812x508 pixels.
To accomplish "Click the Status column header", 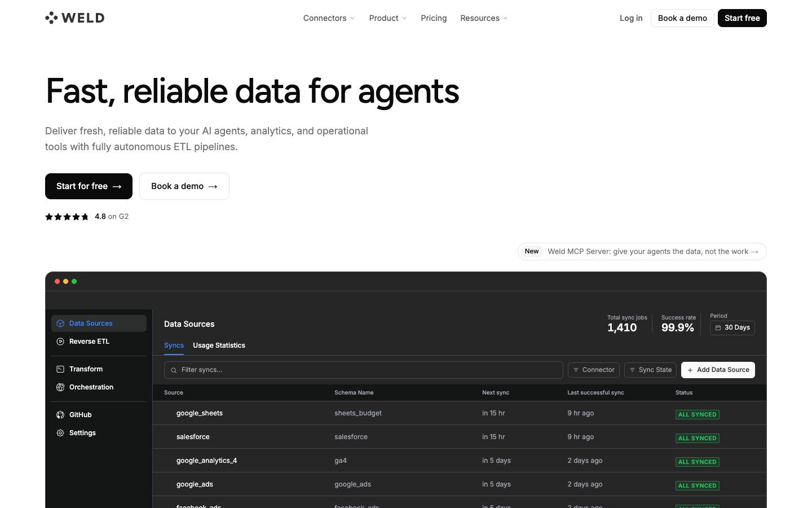I will pyautogui.click(x=684, y=392).
